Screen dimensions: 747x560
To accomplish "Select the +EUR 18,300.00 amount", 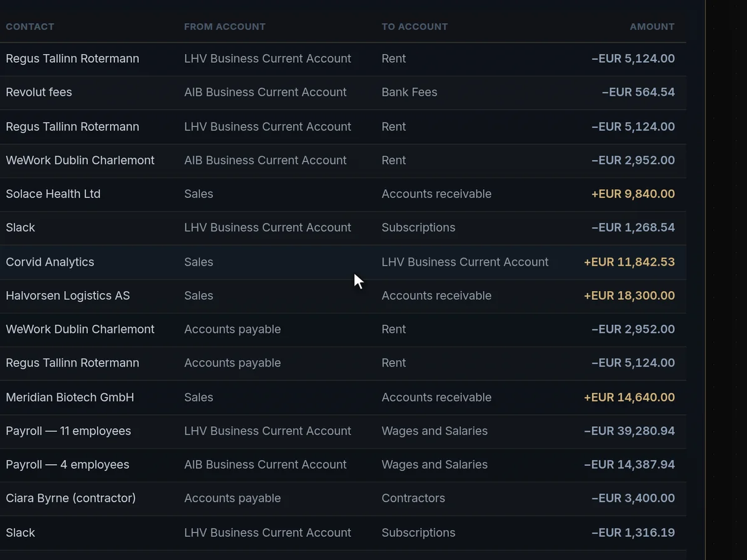I will [629, 296].
